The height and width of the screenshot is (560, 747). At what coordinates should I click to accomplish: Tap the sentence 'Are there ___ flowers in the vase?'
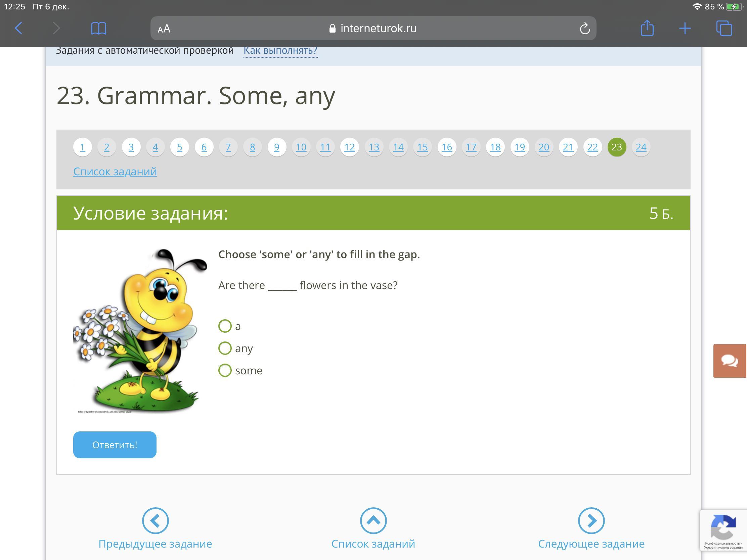click(x=308, y=285)
